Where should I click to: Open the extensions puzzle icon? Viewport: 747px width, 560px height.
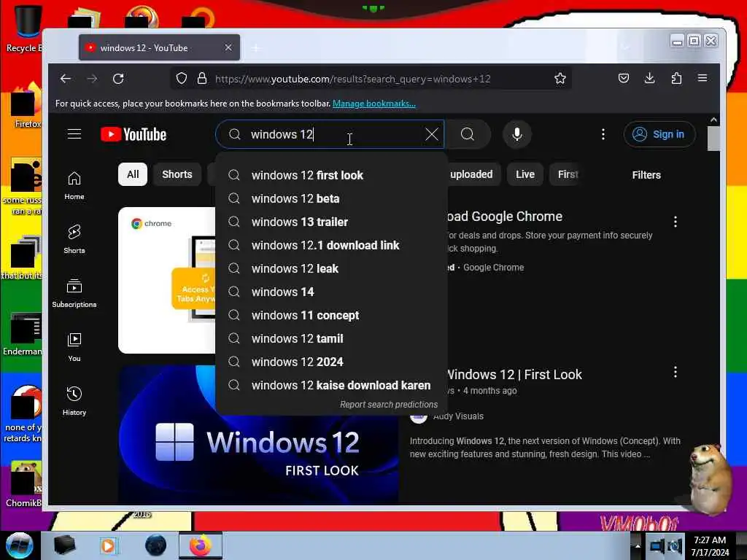676,79
